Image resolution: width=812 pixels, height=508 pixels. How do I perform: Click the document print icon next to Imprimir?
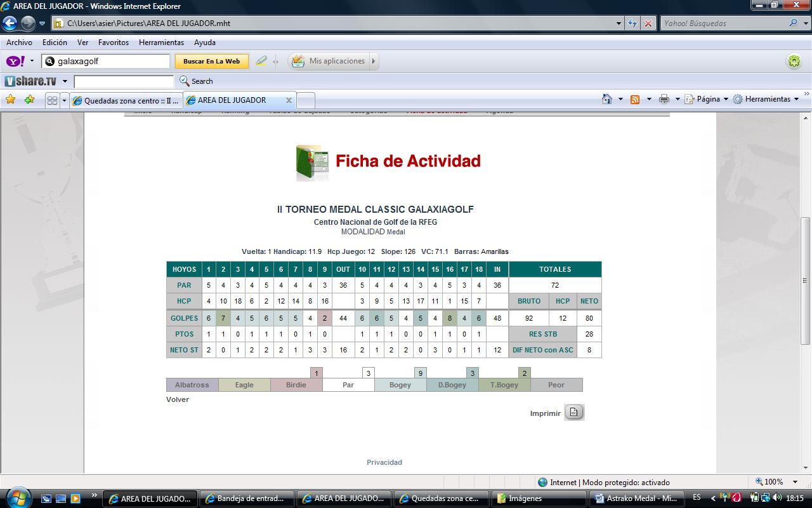click(574, 412)
